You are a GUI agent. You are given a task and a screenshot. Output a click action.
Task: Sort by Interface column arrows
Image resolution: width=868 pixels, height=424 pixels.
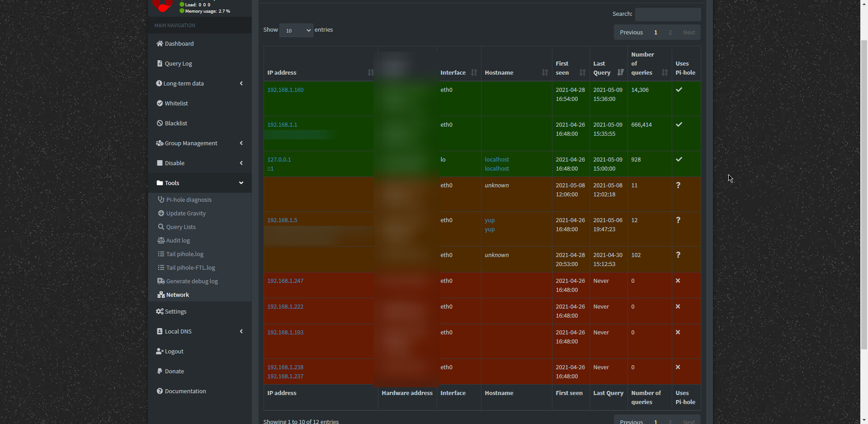(x=474, y=72)
